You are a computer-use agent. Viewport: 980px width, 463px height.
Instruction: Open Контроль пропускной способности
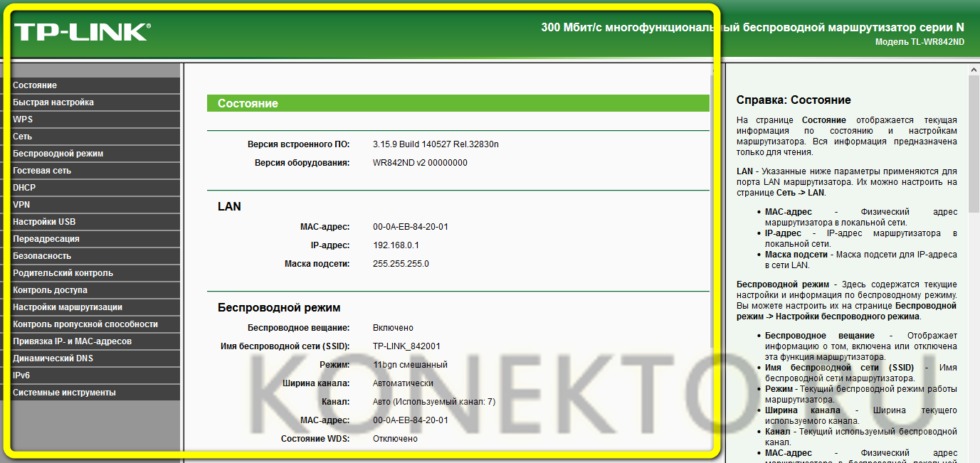pos(90,324)
